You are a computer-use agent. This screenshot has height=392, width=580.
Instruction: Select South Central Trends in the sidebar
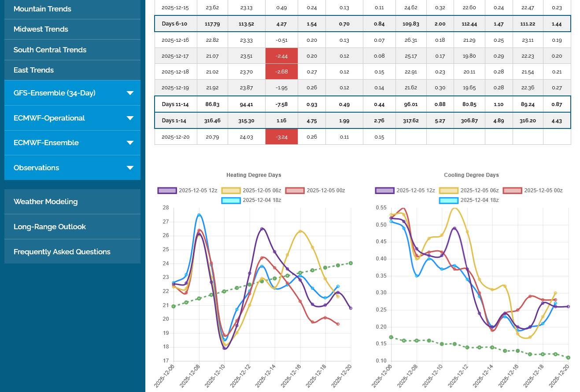(50, 50)
